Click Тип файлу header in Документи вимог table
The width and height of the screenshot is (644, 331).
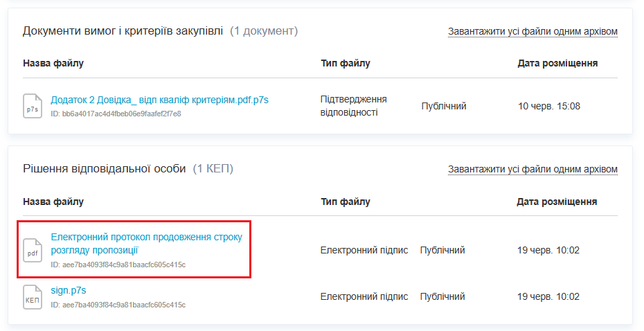(346, 64)
